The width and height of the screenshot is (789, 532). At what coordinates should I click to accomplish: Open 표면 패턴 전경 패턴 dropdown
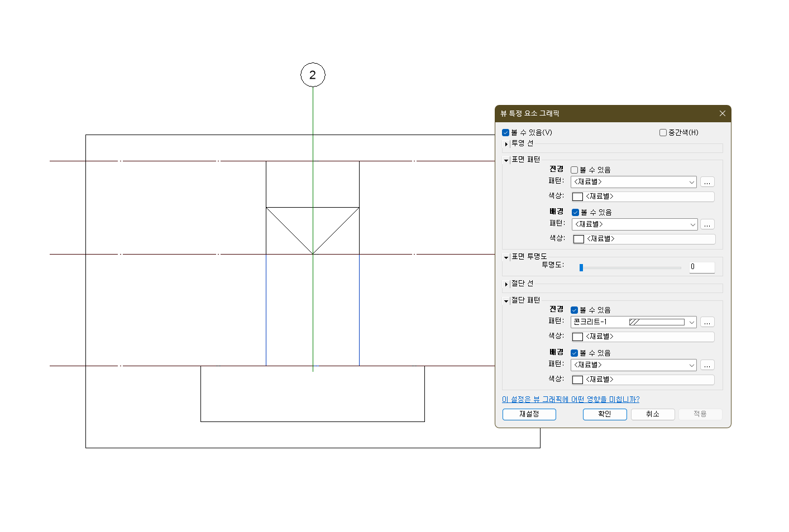pos(634,182)
